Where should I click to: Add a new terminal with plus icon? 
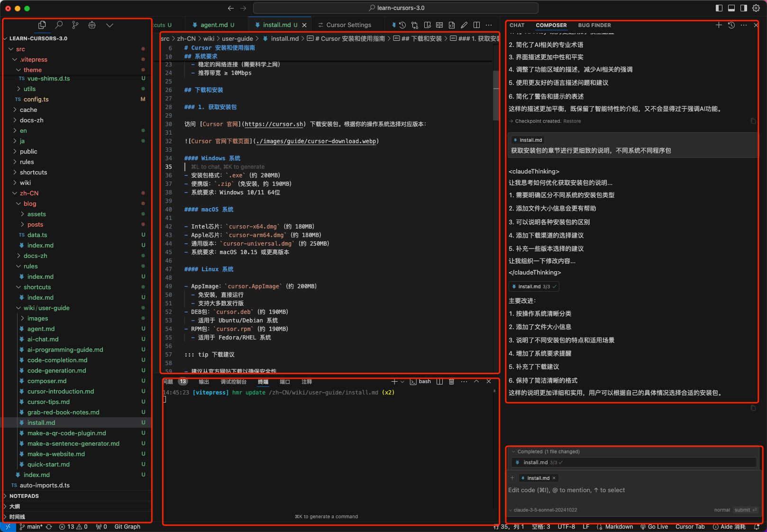[x=394, y=382]
